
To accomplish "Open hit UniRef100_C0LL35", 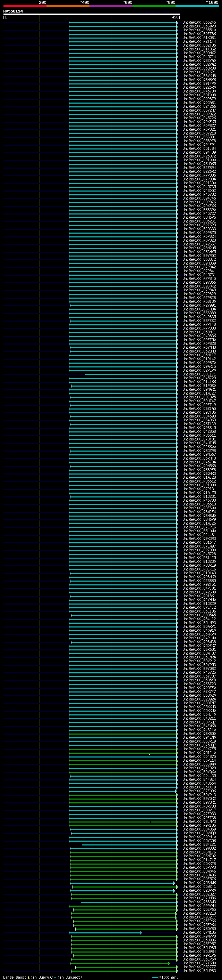I will 199,775.
